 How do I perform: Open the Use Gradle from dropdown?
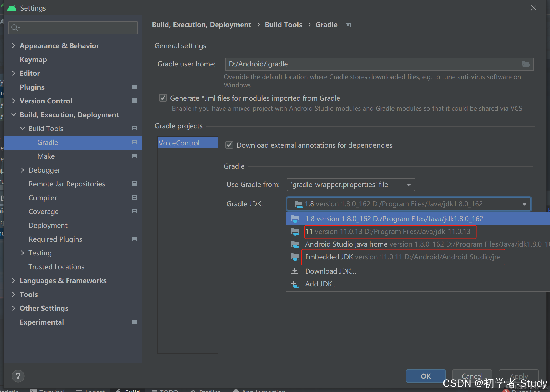tap(351, 185)
